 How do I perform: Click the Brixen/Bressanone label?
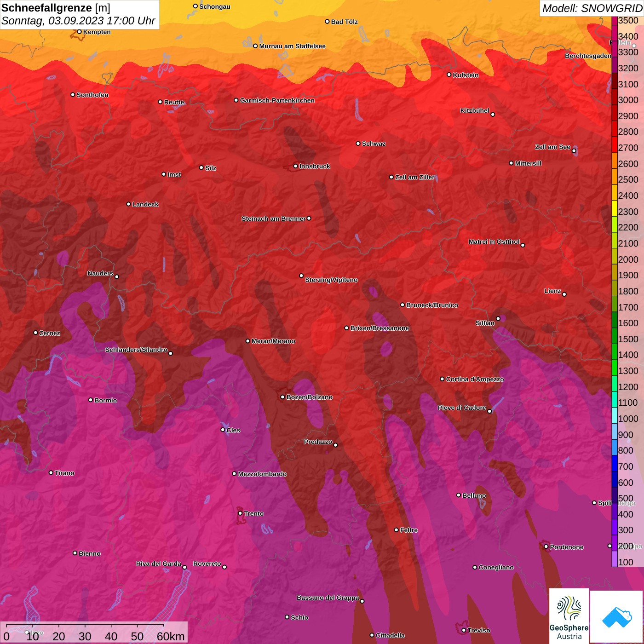tap(379, 328)
